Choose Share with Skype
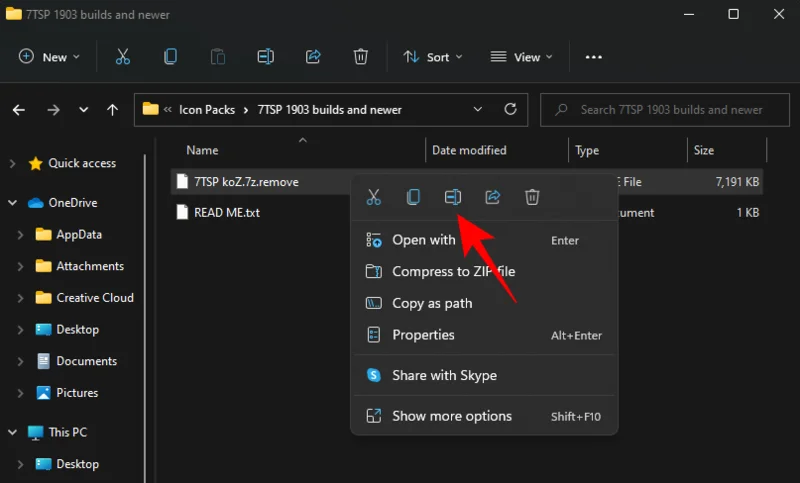Image resolution: width=800 pixels, height=483 pixels. (x=484, y=375)
